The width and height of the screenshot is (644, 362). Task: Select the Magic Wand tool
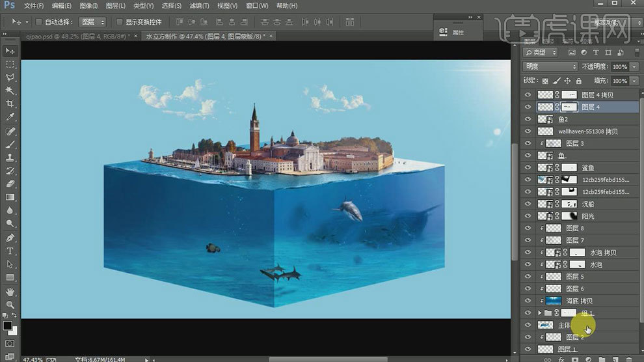pyautogui.click(x=10, y=90)
